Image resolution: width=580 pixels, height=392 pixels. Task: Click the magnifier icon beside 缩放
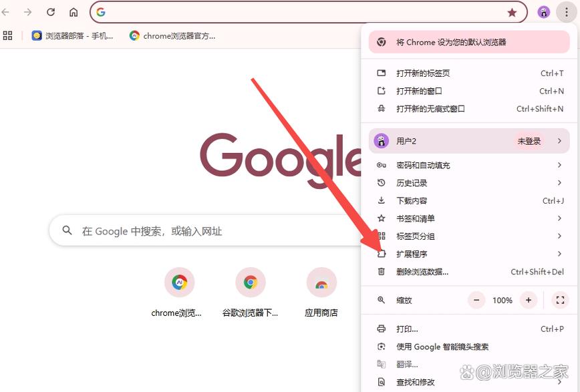coord(382,301)
